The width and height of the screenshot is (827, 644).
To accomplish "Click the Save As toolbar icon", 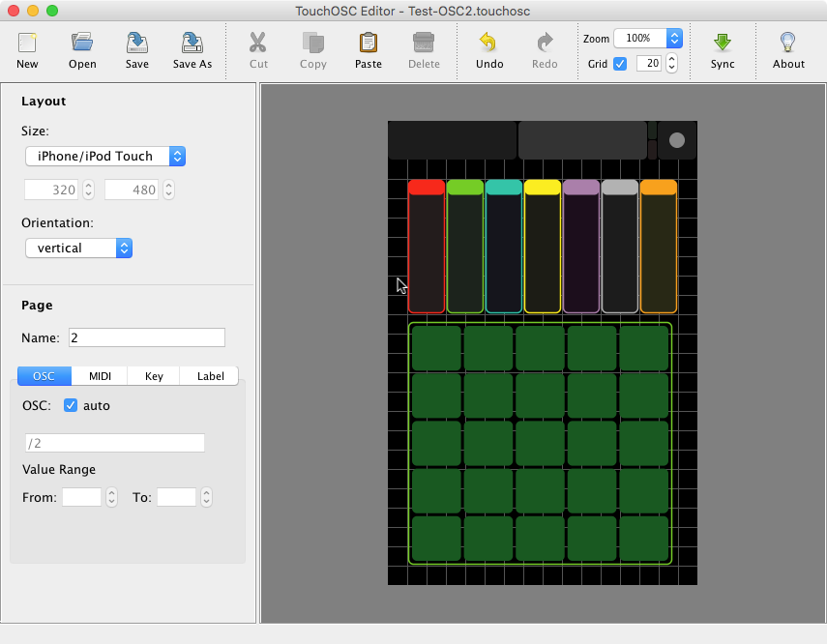I will click(x=192, y=44).
